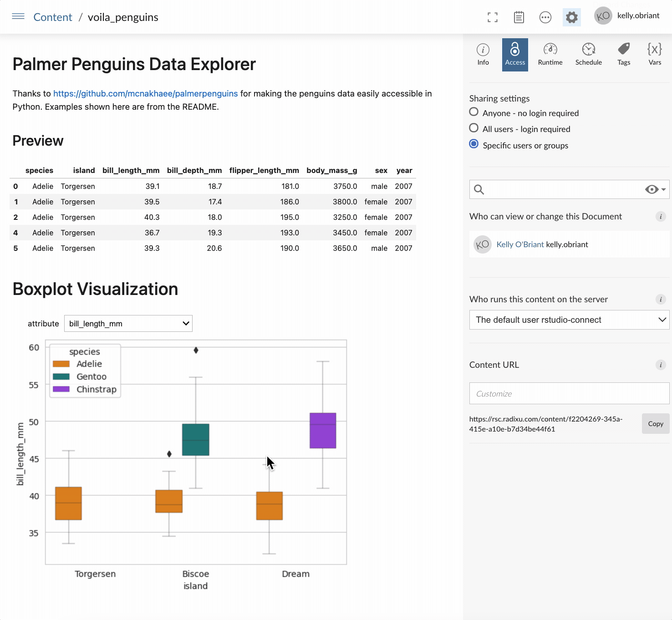Open the hamburger navigation menu
Image resolution: width=672 pixels, height=620 pixels.
tap(18, 17)
